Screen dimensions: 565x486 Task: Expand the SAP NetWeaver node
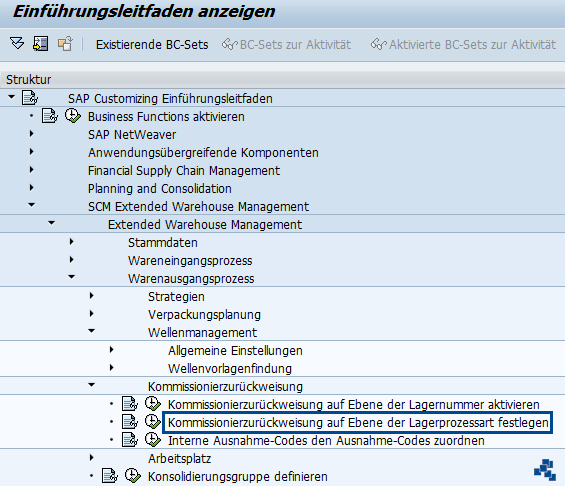[32, 134]
